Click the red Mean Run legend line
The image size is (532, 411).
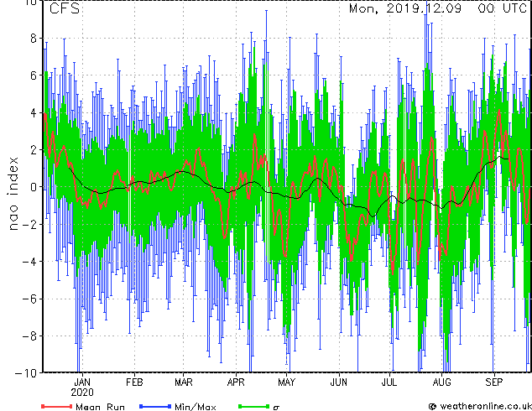[56, 406]
